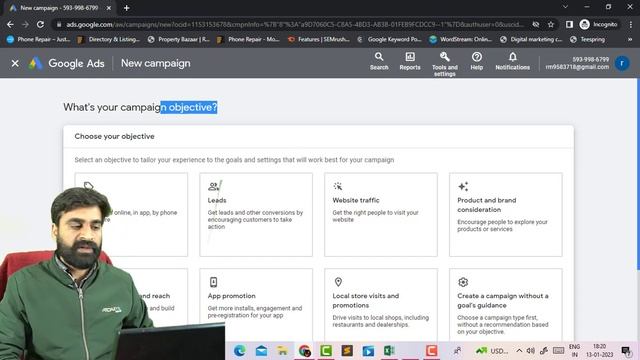This screenshot has width=640, height=360.
Task: Select the Website traffic objective card
Action: pyautogui.click(x=381, y=215)
